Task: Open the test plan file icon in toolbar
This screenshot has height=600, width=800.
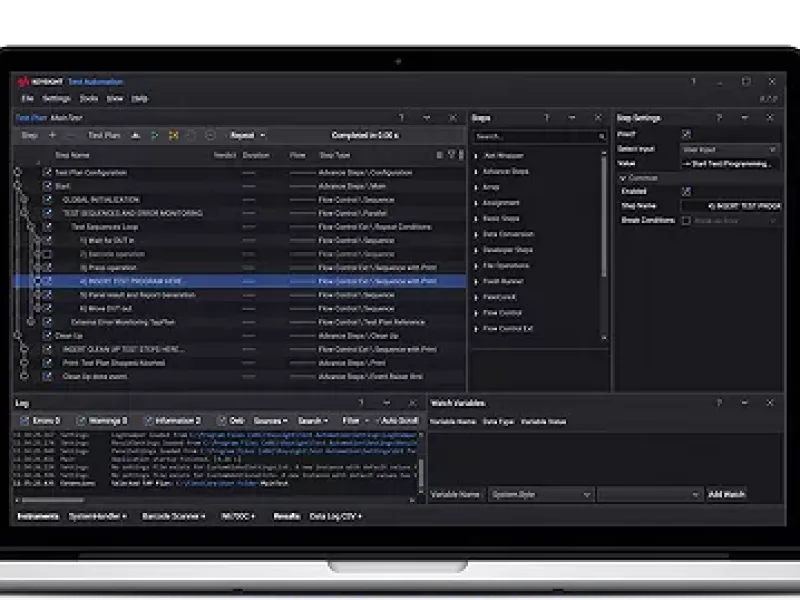Action: (137, 135)
